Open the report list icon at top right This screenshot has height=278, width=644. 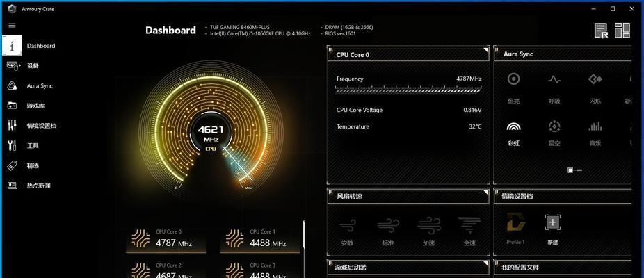tap(602, 31)
